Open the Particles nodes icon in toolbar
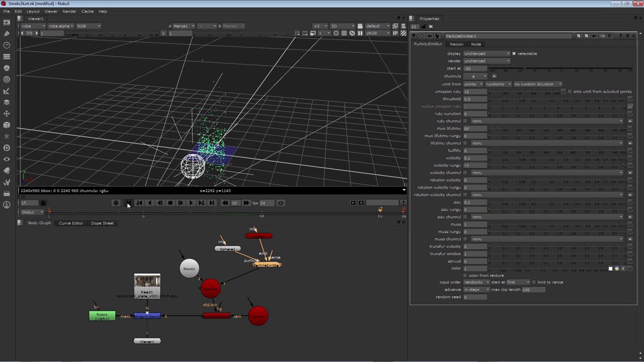The image size is (644, 362). coord(7,136)
